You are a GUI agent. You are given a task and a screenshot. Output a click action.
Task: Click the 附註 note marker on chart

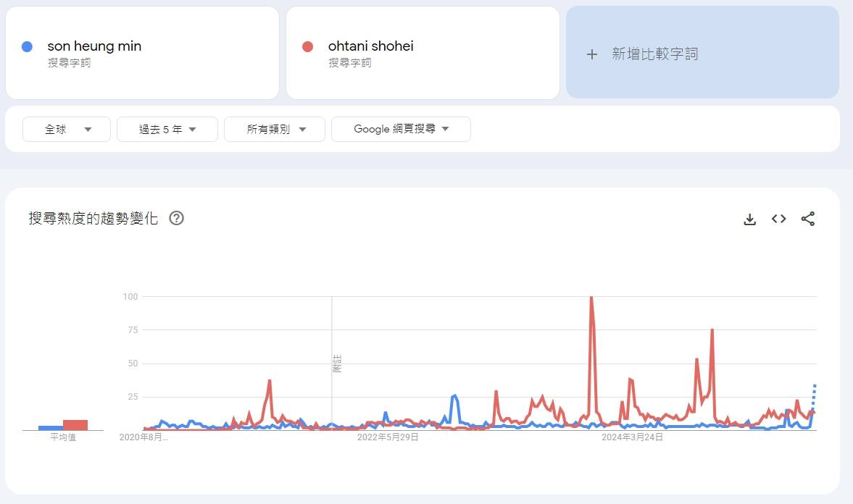(x=336, y=364)
